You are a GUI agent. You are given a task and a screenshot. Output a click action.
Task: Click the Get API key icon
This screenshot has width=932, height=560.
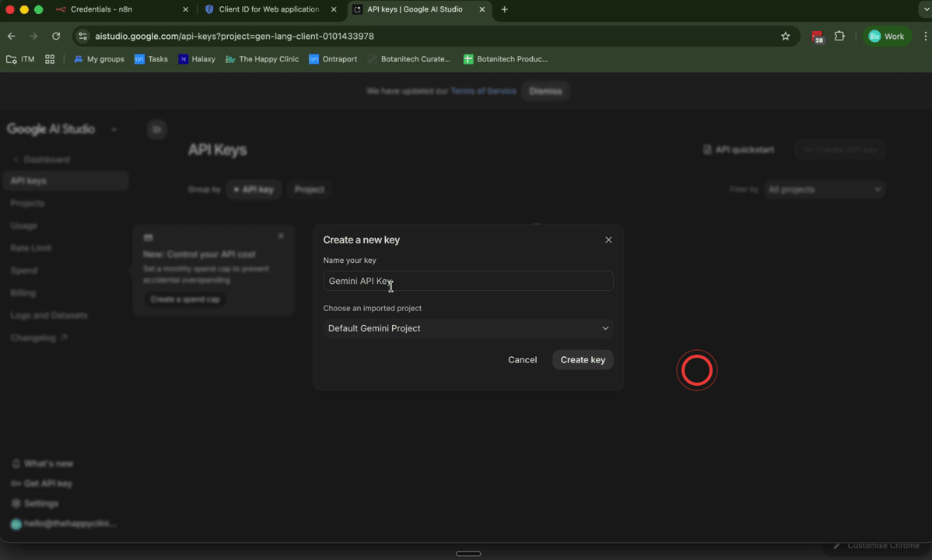(16, 483)
